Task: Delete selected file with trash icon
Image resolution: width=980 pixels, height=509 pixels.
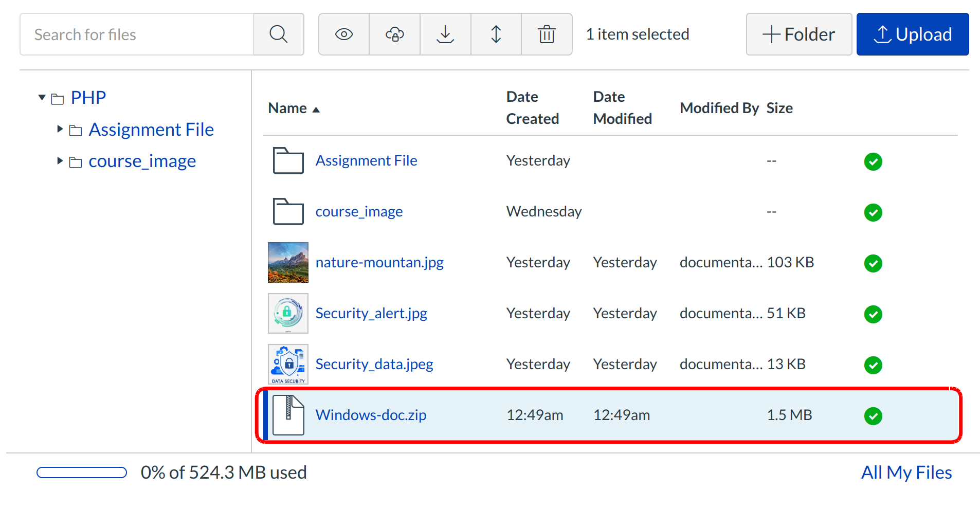Action: click(x=547, y=34)
